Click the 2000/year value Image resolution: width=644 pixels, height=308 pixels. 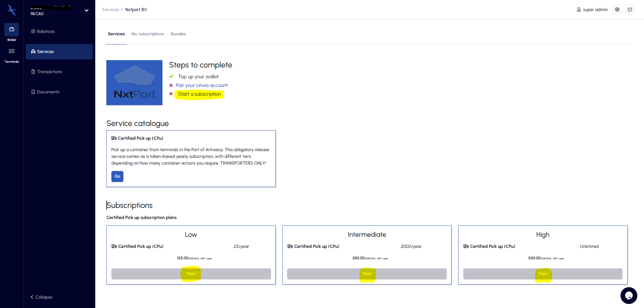point(411,246)
